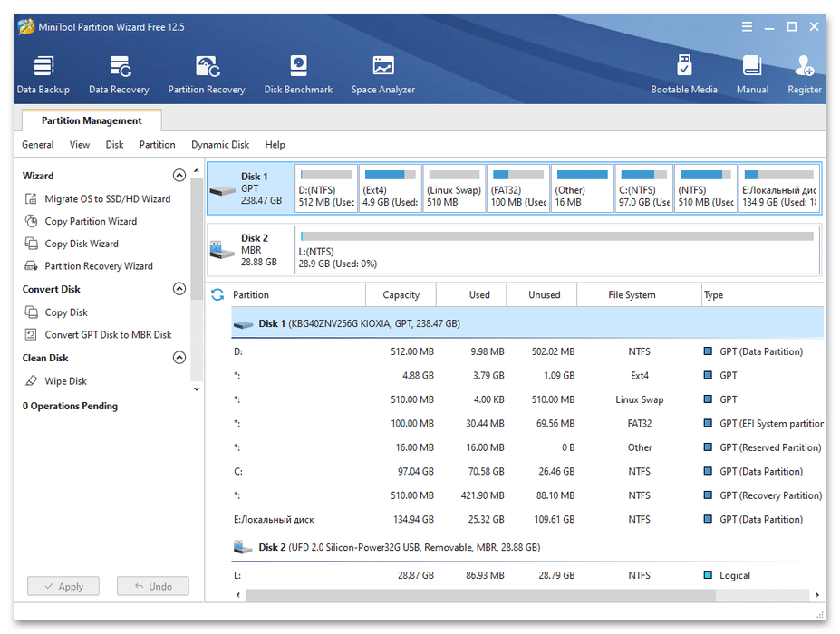840x634 pixels.
Task: Open the Space Analyzer tool
Action: [382, 74]
